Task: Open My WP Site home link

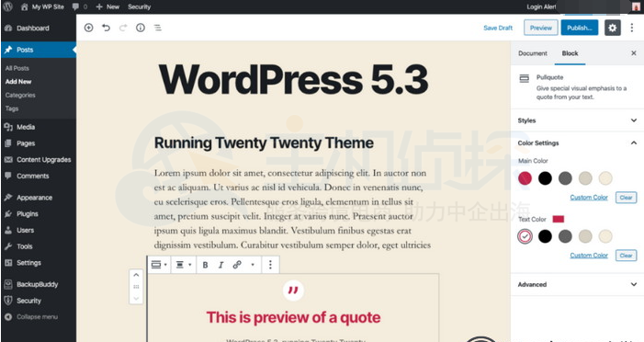Action: tap(42, 6)
